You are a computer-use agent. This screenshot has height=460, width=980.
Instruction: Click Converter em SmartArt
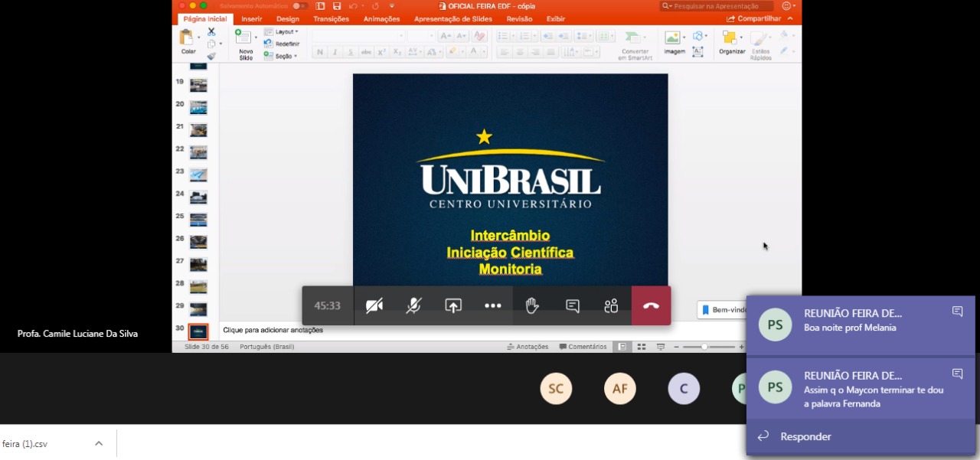pos(635,45)
